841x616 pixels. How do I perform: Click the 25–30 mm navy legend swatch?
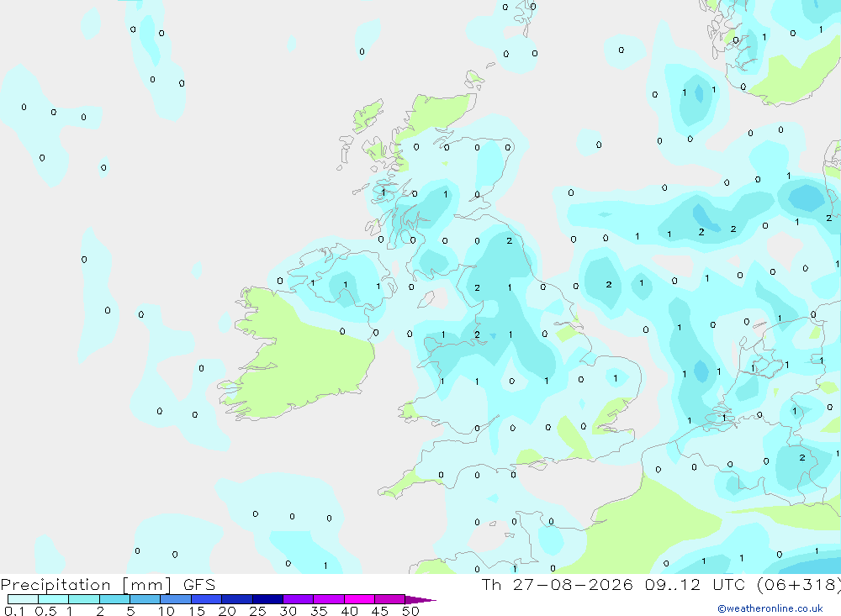(267, 599)
